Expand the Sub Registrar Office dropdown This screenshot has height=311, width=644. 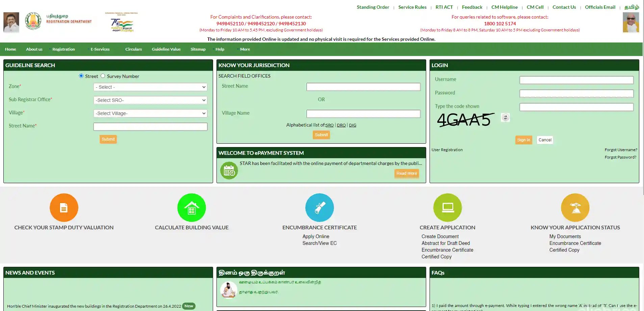coord(150,100)
